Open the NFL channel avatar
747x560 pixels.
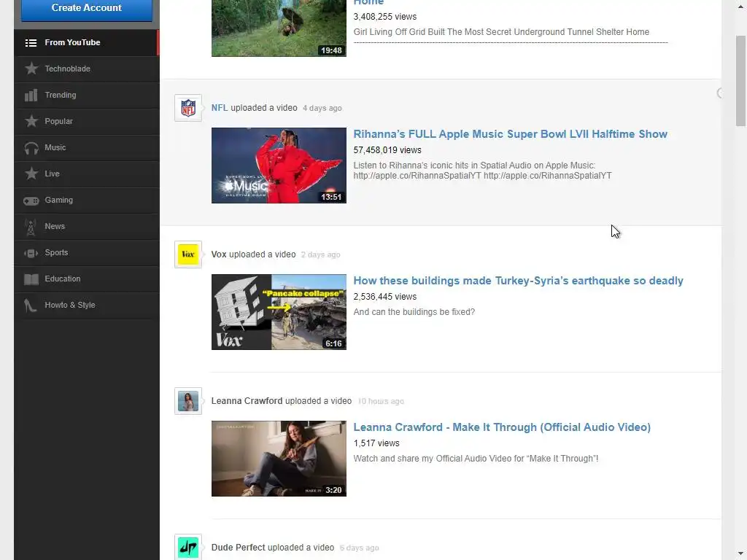click(188, 108)
